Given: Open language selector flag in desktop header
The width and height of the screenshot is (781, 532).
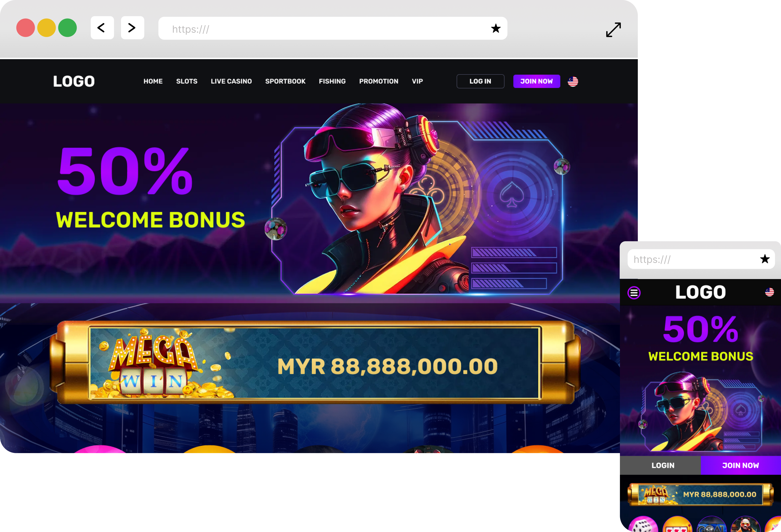Looking at the screenshot, I should point(573,81).
